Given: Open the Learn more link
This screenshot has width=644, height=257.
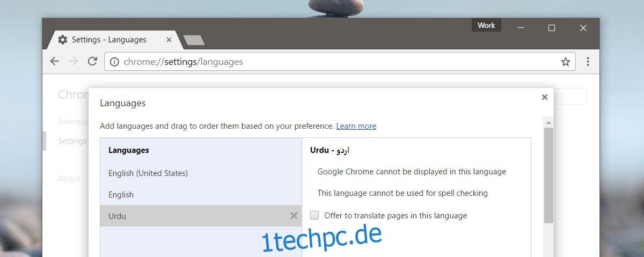Looking at the screenshot, I should [356, 126].
